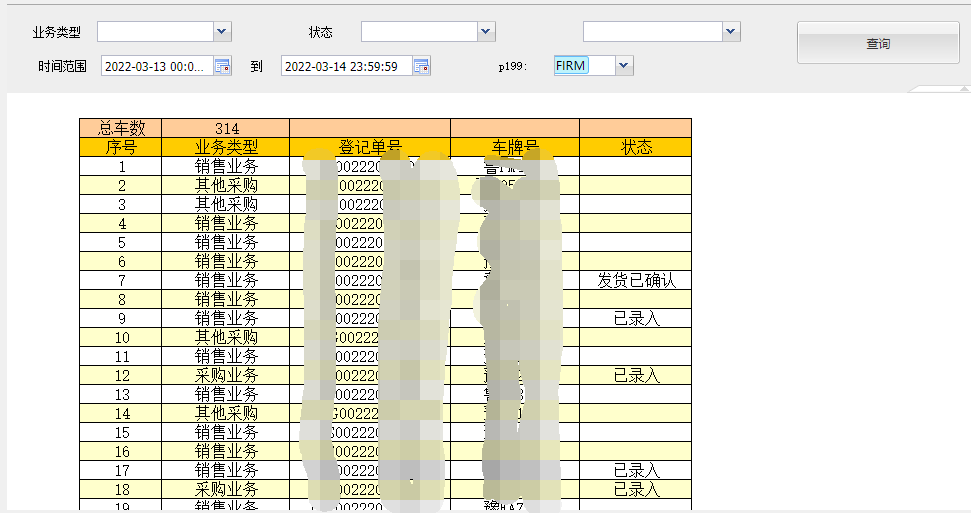Click the 登记单号 column header
971x513 pixels.
click(x=370, y=147)
